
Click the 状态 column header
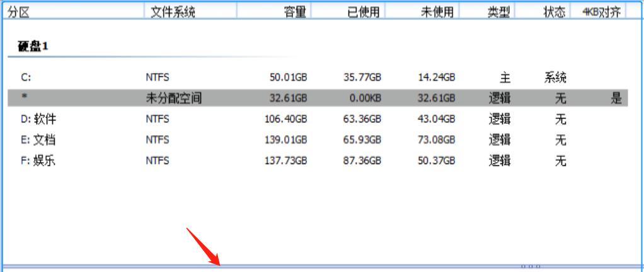click(x=543, y=12)
